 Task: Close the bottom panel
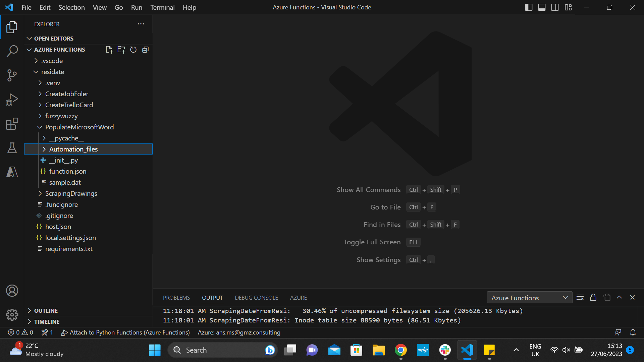tap(633, 298)
